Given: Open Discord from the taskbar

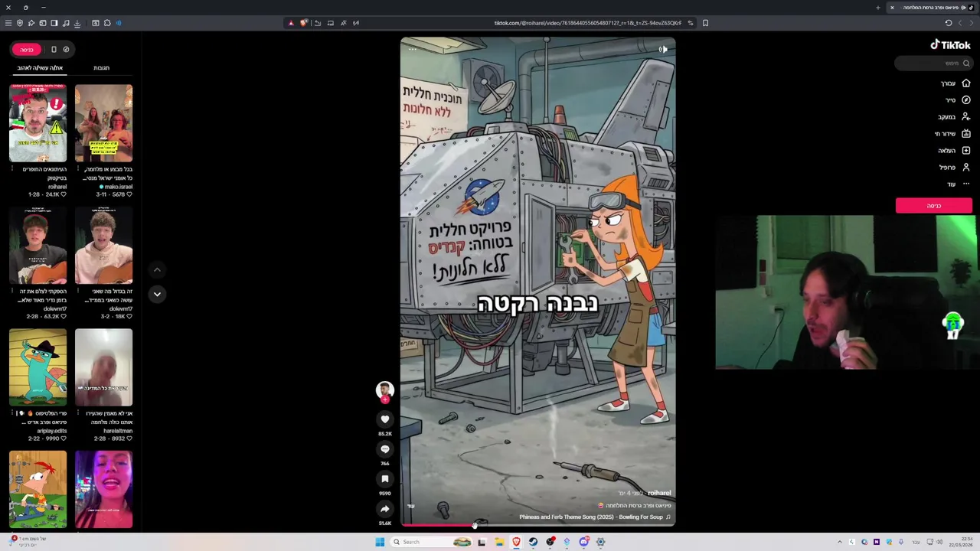Looking at the screenshot, I should [583, 542].
